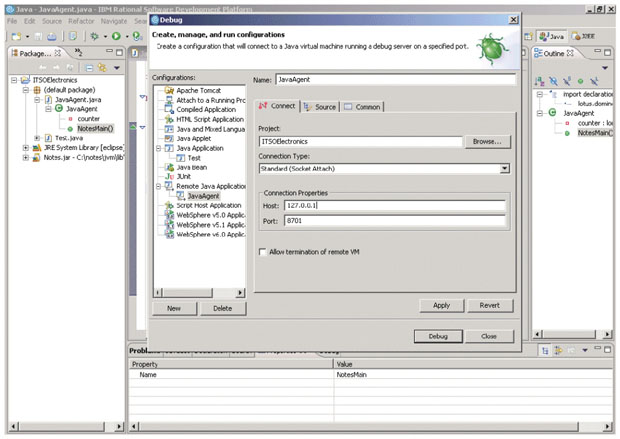This screenshot has height=439, width=620.
Task: Click the Debug button in dialog
Action: point(438,336)
